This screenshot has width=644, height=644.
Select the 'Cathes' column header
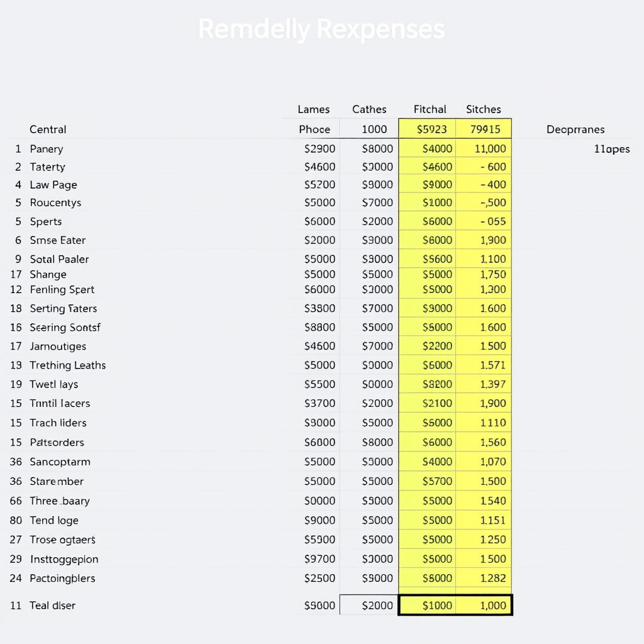pyautogui.click(x=369, y=109)
